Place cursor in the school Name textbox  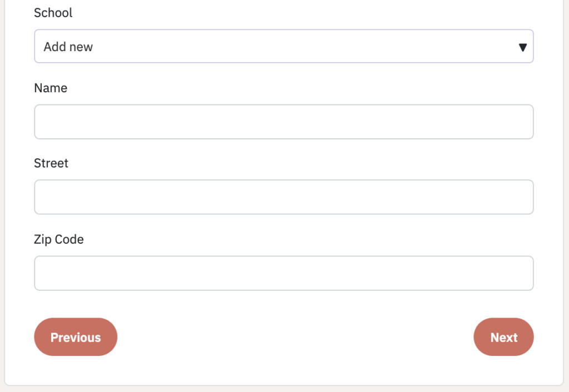284,122
